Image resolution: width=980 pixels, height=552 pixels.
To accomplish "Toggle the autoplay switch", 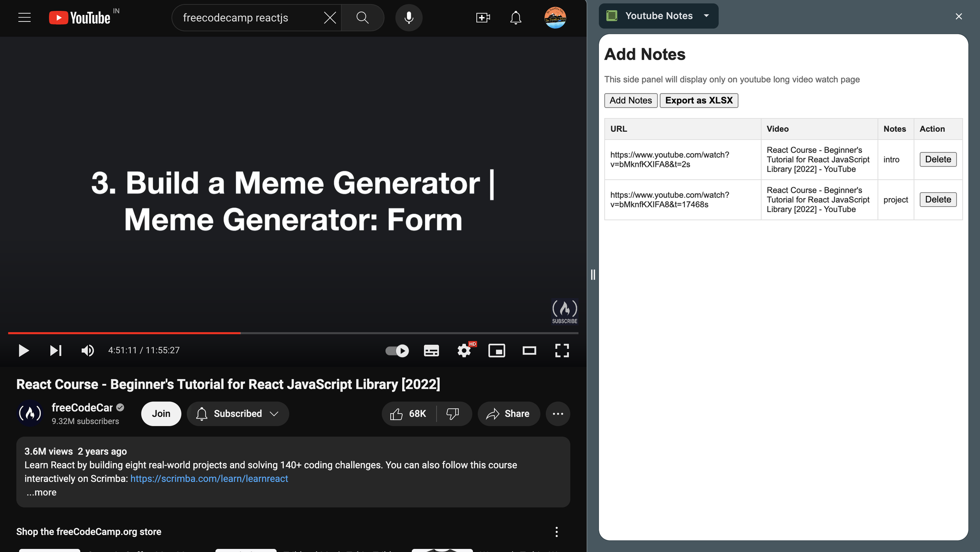I will (x=397, y=350).
